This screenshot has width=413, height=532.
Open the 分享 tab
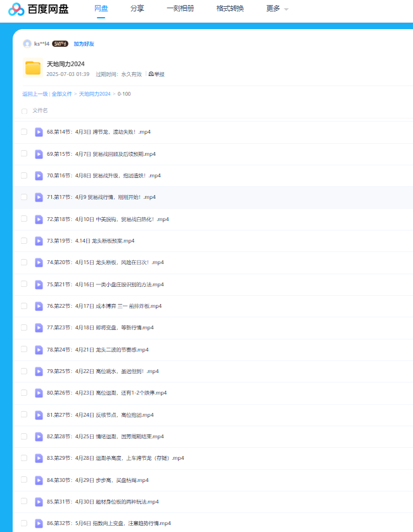(137, 9)
